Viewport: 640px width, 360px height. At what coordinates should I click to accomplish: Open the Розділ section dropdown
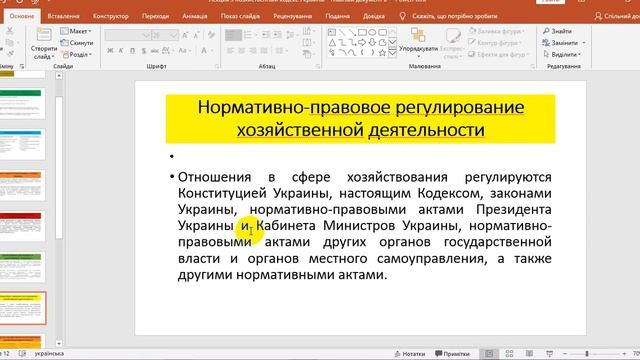click(x=77, y=54)
